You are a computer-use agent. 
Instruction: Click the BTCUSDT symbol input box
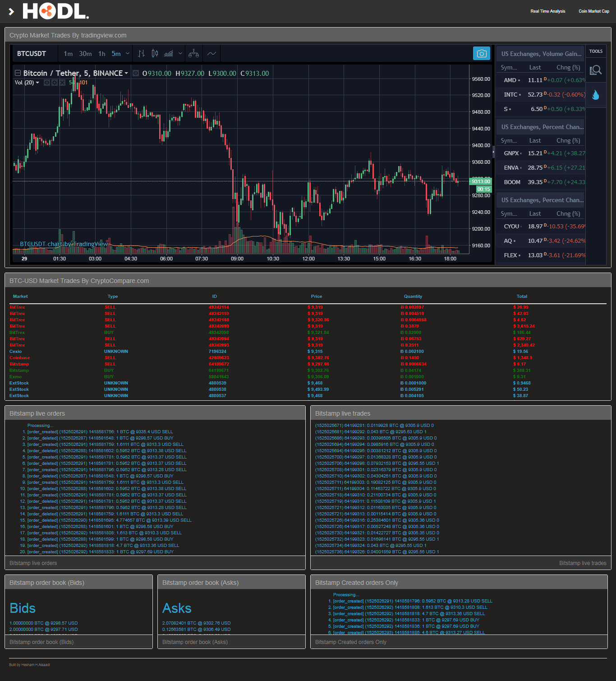pyautogui.click(x=35, y=53)
